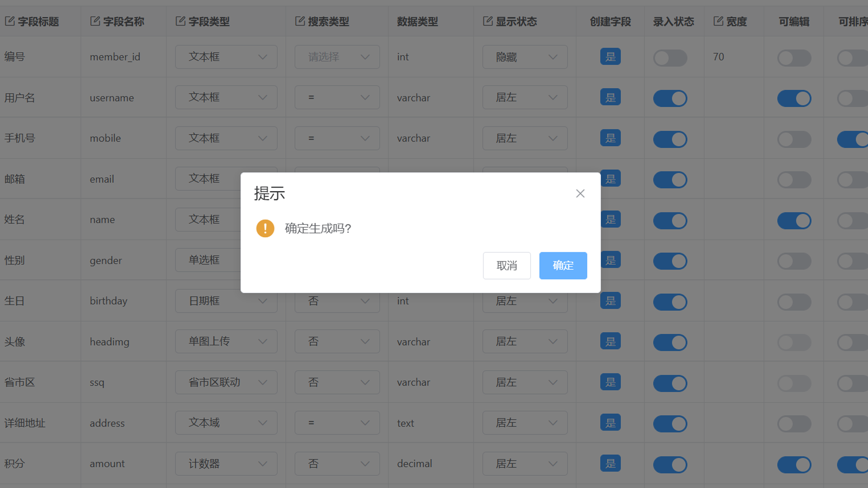868x488 pixels.
Task: Click edit icon beside 搜索类型 header
Action: 300,21
